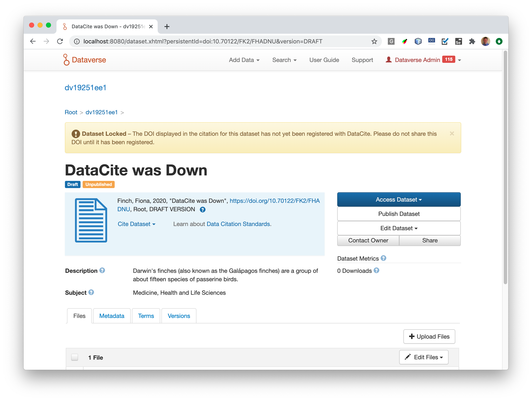Dismiss the Dataset Locked alert
532x401 pixels.
pos(452,133)
